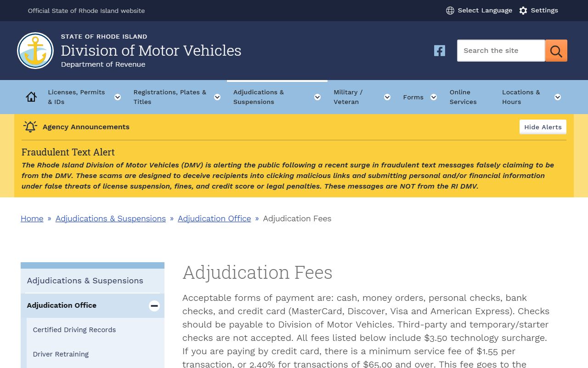Image resolution: width=588 pixels, height=368 pixels.
Task: Click the Fraudulent Text Alert heading
Action: tap(68, 152)
